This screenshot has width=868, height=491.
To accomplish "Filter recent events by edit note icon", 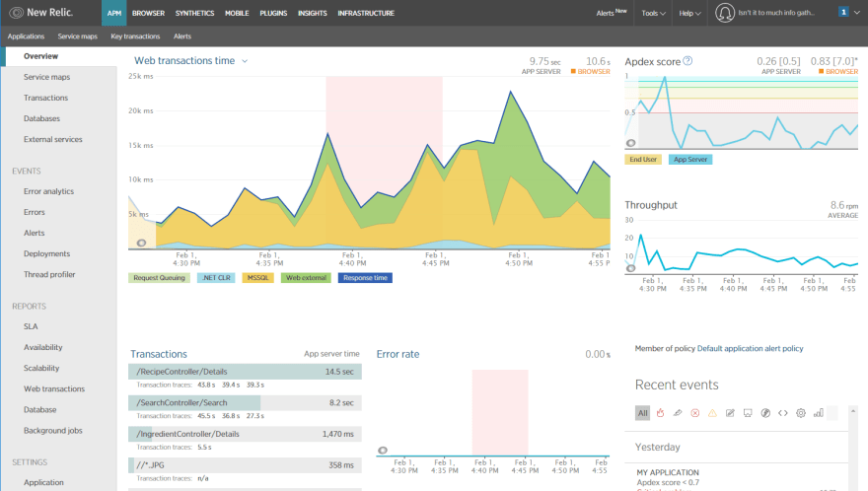I will point(730,413).
